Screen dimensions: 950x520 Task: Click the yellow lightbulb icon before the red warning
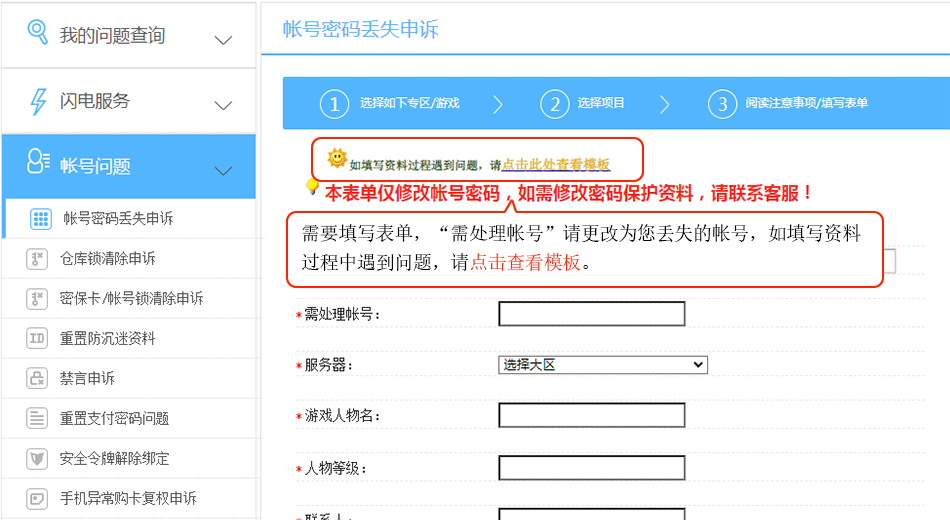click(x=313, y=187)
